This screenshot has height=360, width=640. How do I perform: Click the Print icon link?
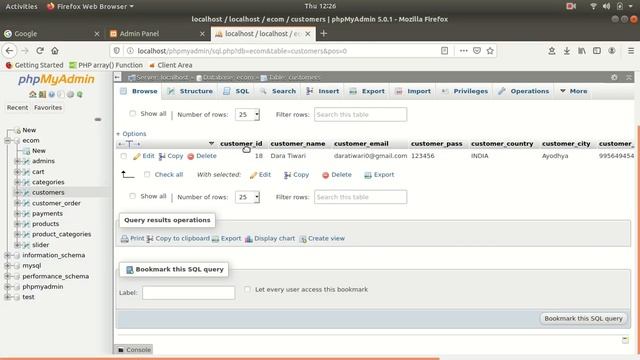click(x=133, y=238)
